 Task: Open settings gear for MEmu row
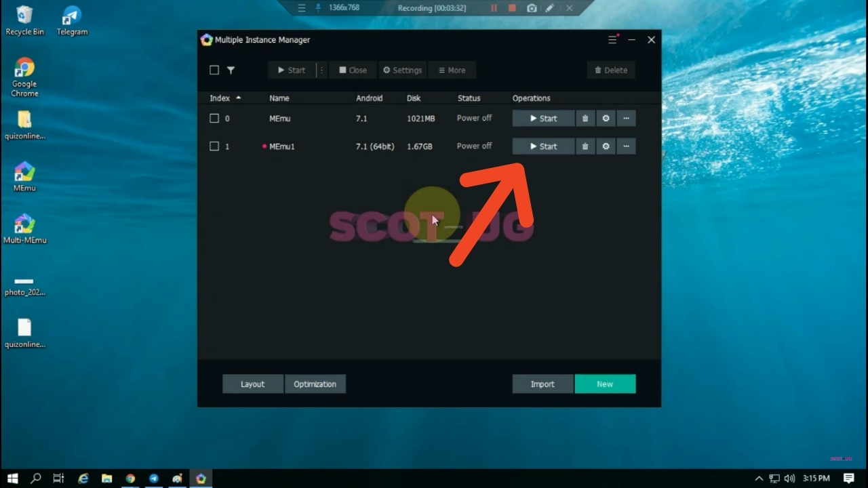(606, 119)
